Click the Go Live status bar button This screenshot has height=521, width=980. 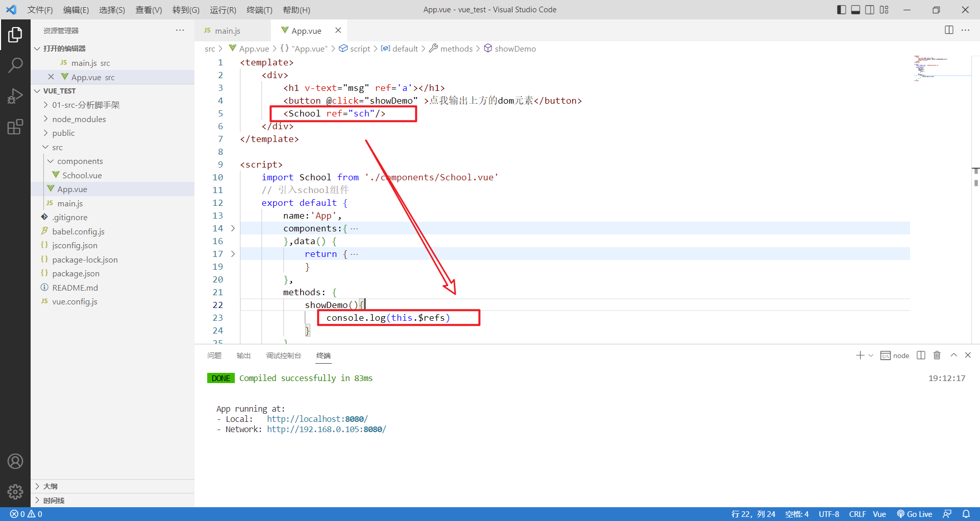point(915,514)
